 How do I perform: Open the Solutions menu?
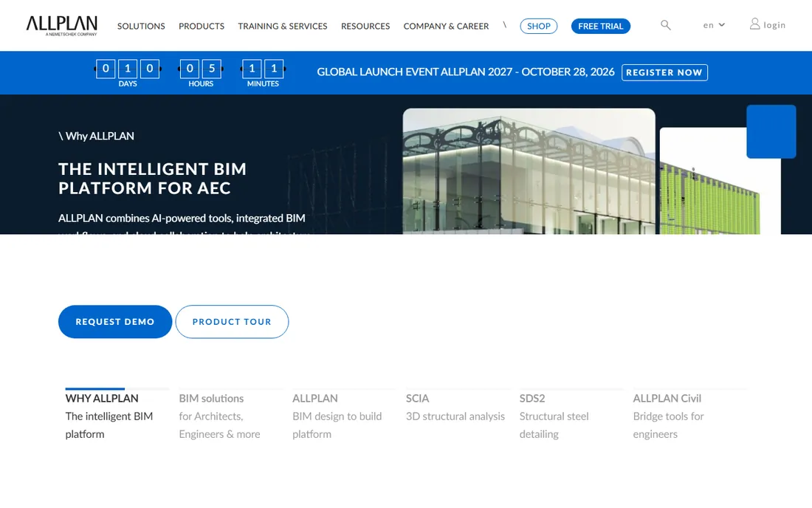click(x=141, y=26)
